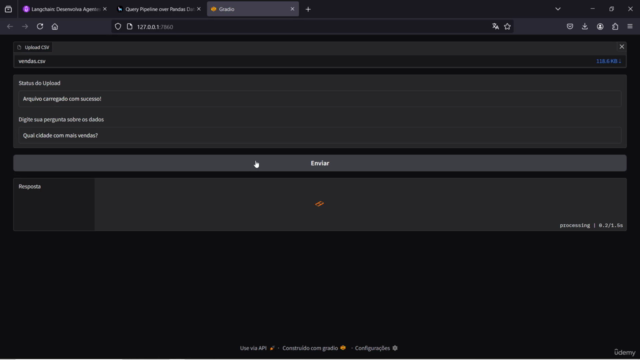Bookmark this page with the star icon
This screenshot has height=360, width=640.
(x=507, y=27)
